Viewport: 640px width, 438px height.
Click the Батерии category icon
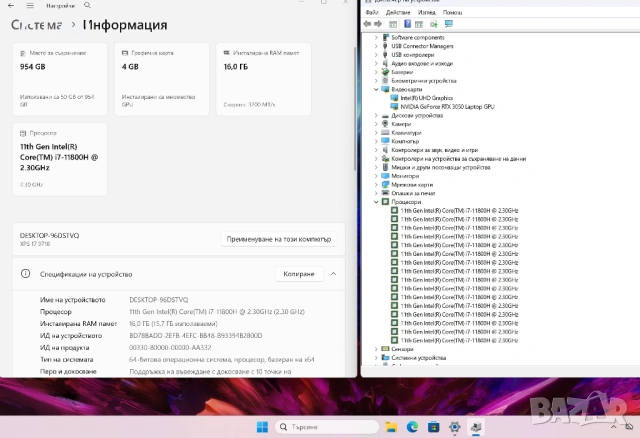(x=385, y=72)
